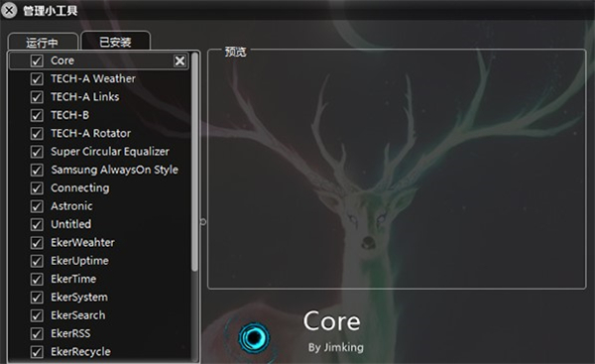Viewport: 595px width, 364px height.
Task: Toggle the EkerWeahter checkbox
Action: 37,243
